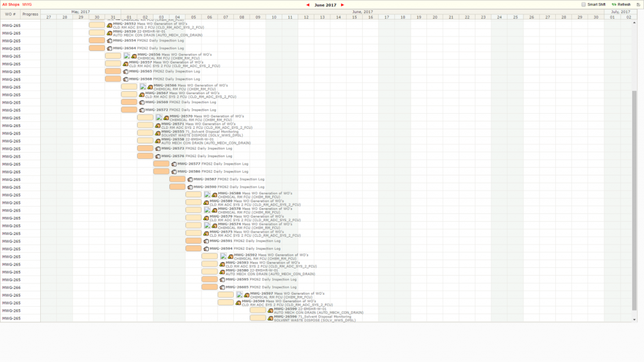Open the image thumbnail beside MWG-26566
This screenshot has width=644, height=362.
click(143, 87)
